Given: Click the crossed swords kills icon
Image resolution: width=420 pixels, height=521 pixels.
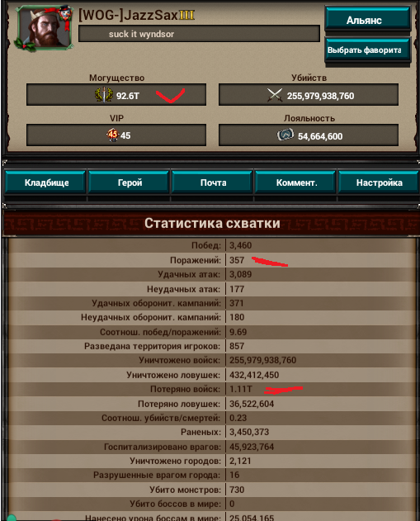Looking at the screenshot, I should (275, 95).
